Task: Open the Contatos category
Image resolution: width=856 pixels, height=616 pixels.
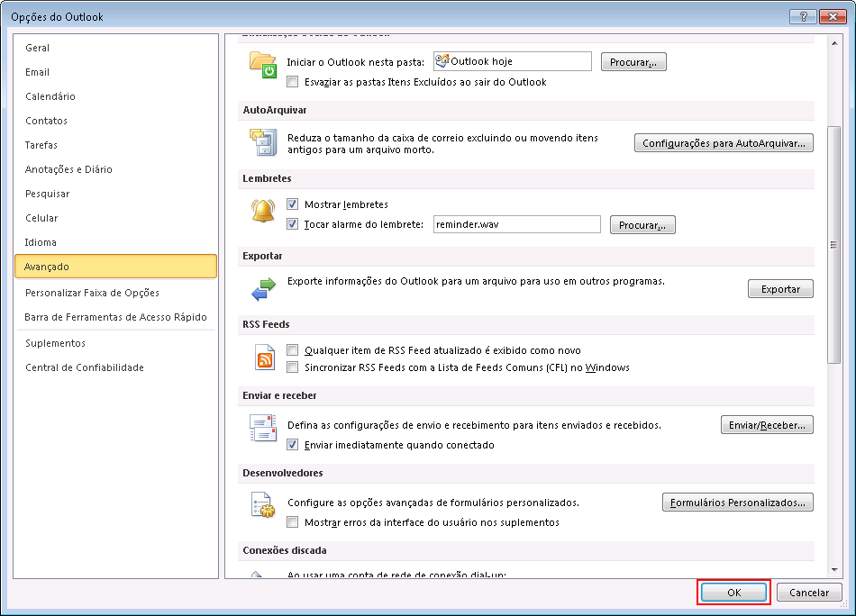Action: tap(115, 121)
